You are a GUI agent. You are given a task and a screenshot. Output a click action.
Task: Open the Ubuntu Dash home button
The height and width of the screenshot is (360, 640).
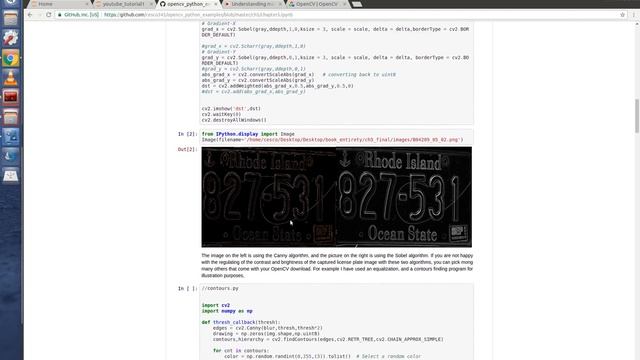[x=11, y=2]
